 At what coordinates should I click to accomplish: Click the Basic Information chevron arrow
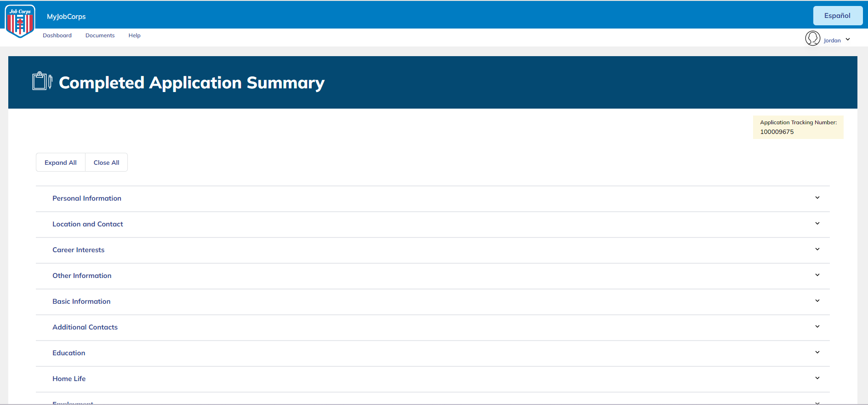817,301
